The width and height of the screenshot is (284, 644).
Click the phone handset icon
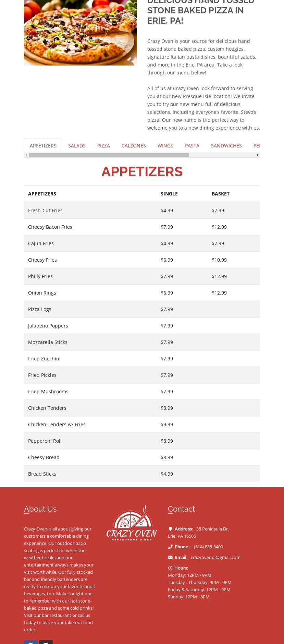click(x=170, y=547)
